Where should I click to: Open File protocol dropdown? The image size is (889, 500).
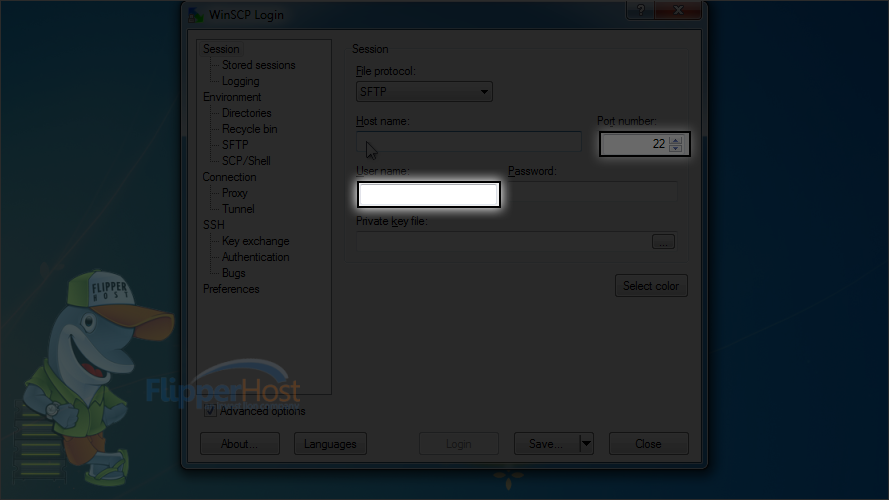pos(424,92)
